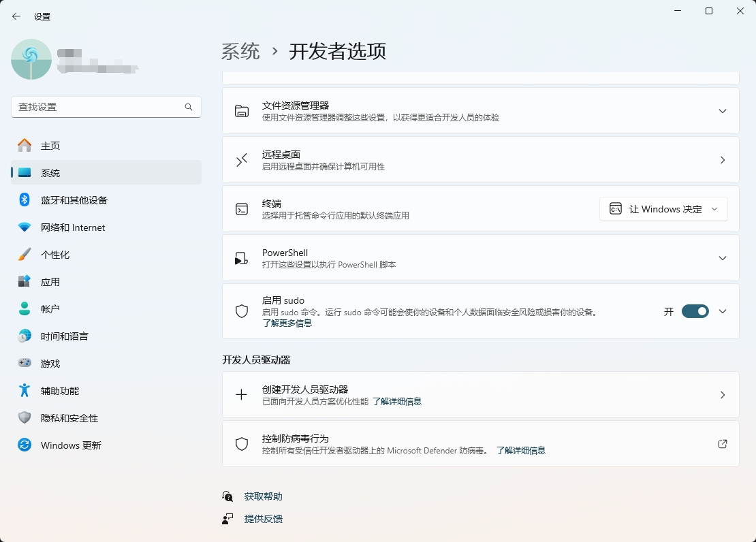Open Windows 更新 page
Image resolution: width=756 pixels, height=542 pixels.
(x=106, y=445)
